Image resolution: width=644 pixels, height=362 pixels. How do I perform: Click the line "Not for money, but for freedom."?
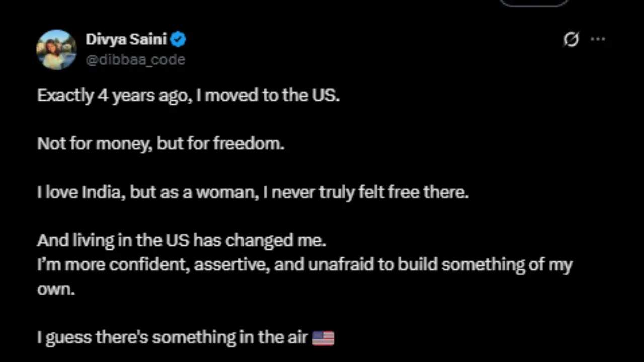coord(160,144)
